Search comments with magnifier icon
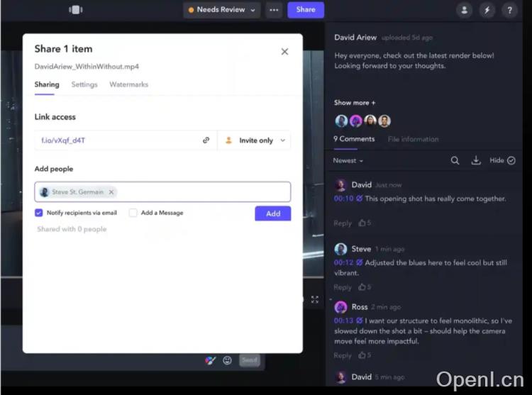This screenshot has height=395, width=532. (455, 160)
